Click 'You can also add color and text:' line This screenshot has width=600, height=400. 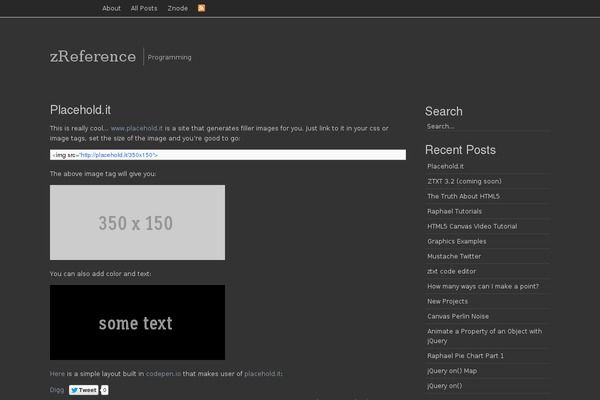click(x=100, y=274)
